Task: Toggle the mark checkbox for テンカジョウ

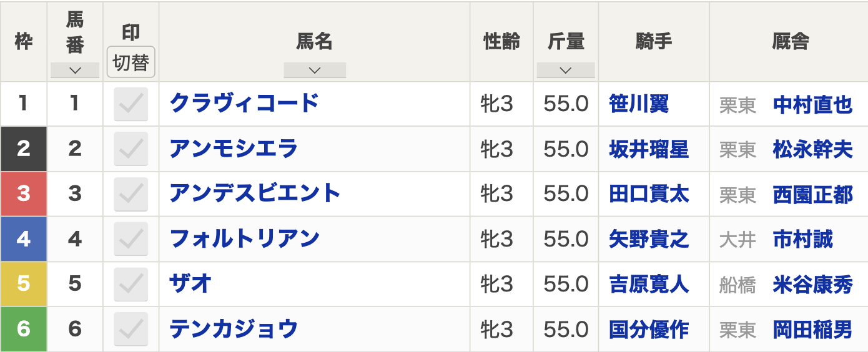Action: tap(131, 329)
